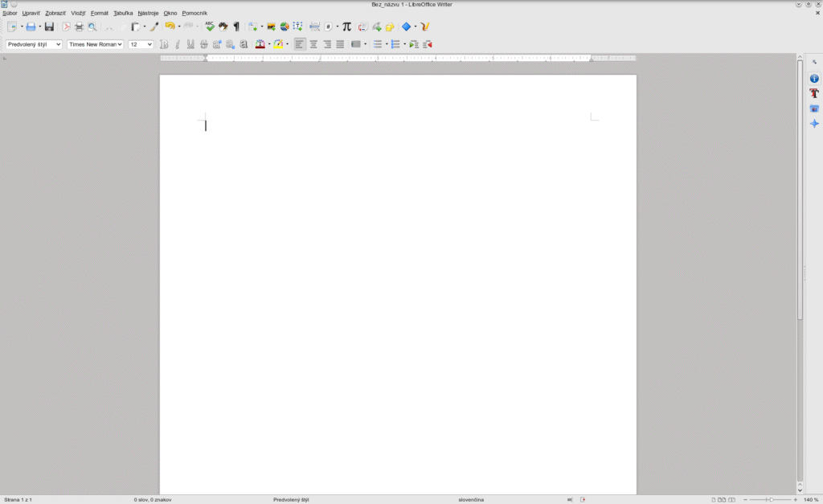This screenshot has width=823, height=504.
Task: Toggle Bold formatting
Action: (x=164, y=45)
